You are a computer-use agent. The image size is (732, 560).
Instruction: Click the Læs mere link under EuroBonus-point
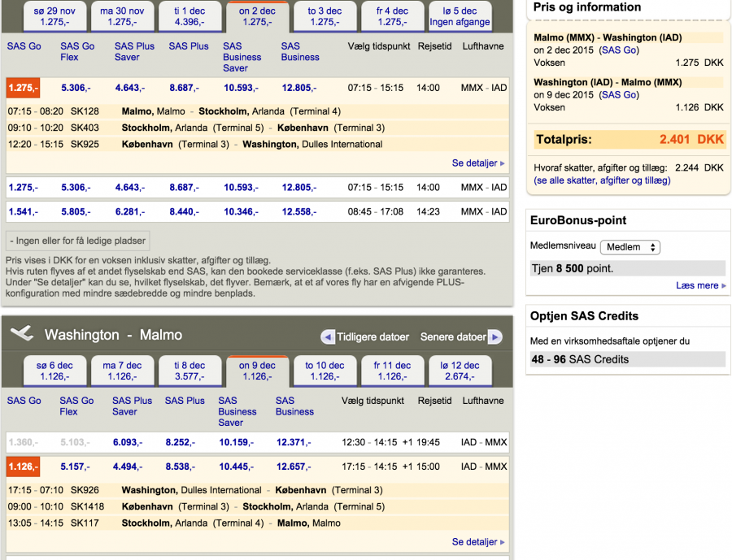[697, 286]
